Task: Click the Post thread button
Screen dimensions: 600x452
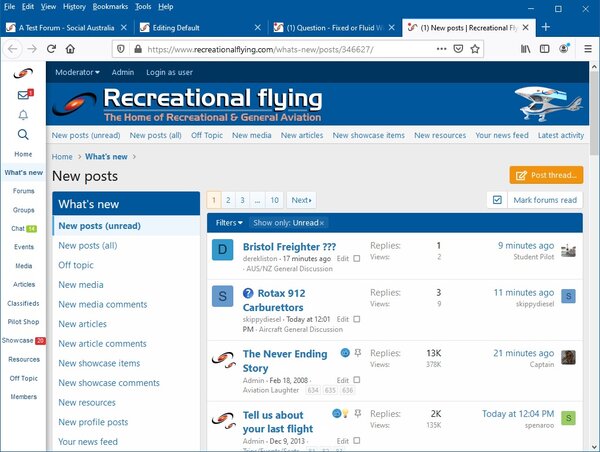Action: coord(546,175)
